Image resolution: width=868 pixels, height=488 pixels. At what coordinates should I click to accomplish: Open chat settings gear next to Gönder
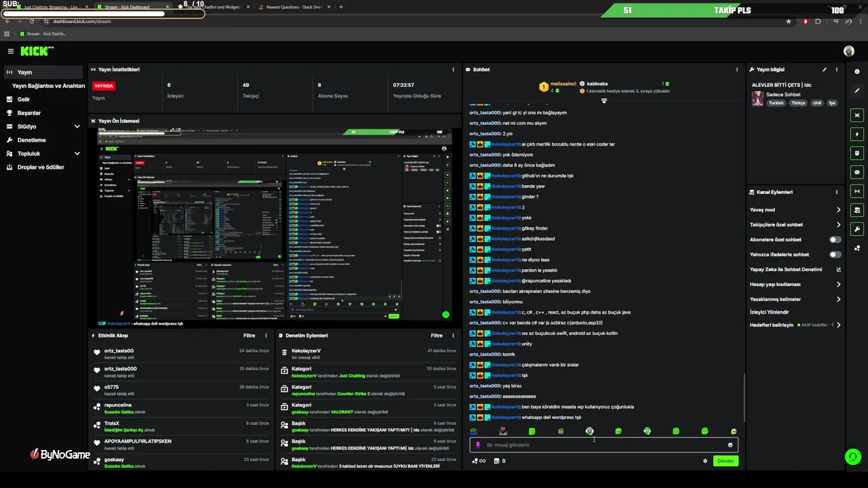[x=705, y=461]
